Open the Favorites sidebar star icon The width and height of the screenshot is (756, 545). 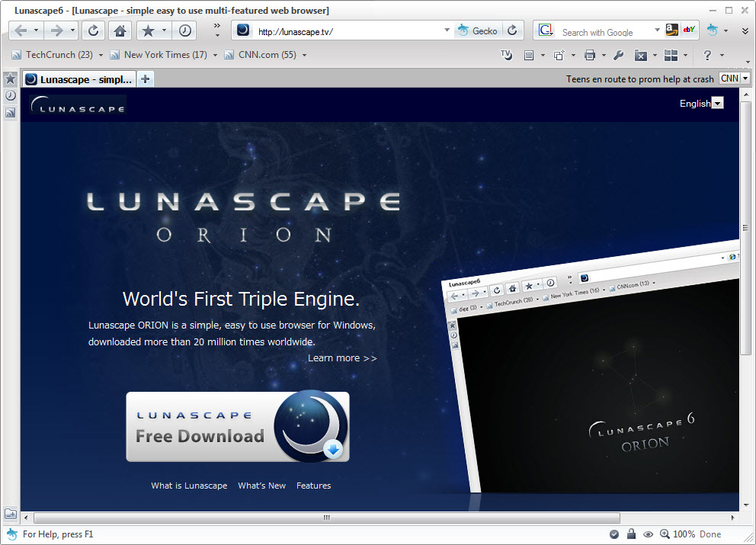10,79
